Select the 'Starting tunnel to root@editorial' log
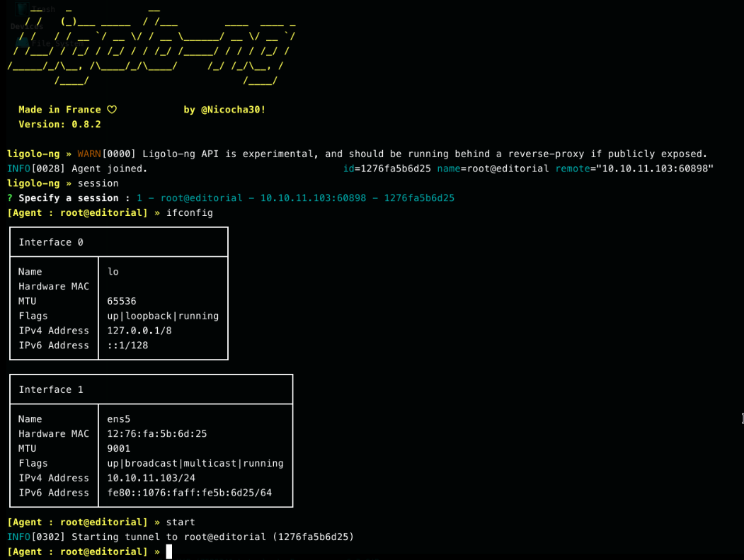The width and height of the screenshot is (744, 560). click(181, 536)
